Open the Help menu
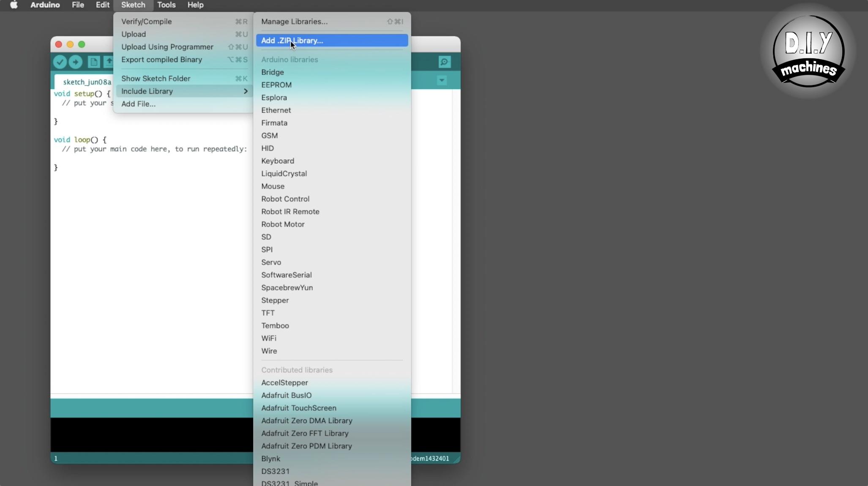Image resolution: width=868 pixels, height=486 pixels. pyautogui.click(x=196, y=5)
